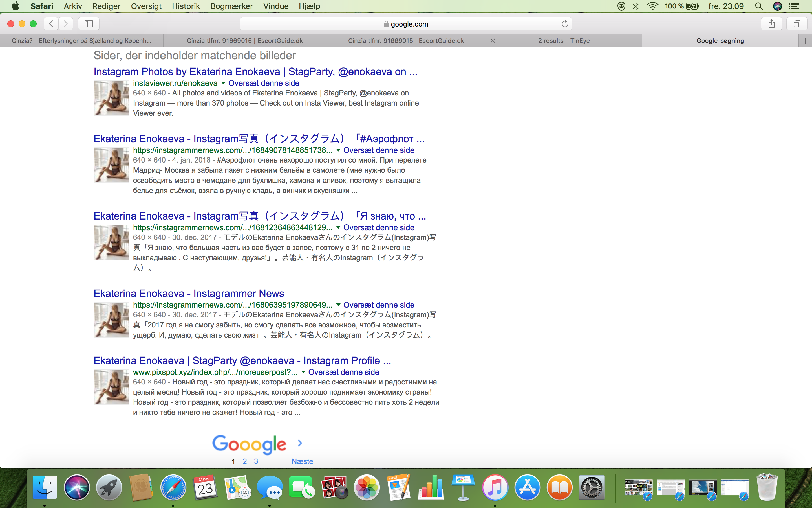Go back with Safari's back arrow
Screen dimensions: 812x508
51,23
